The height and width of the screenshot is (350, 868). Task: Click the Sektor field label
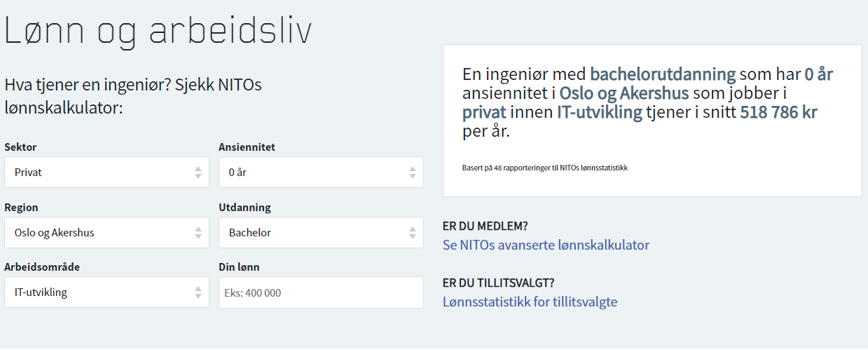point(20,147)
